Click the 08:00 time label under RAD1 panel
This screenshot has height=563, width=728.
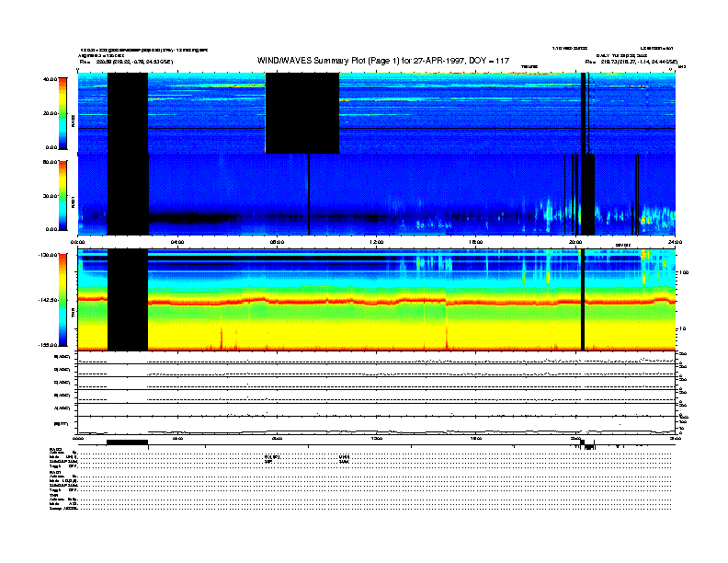coord(277,242)
